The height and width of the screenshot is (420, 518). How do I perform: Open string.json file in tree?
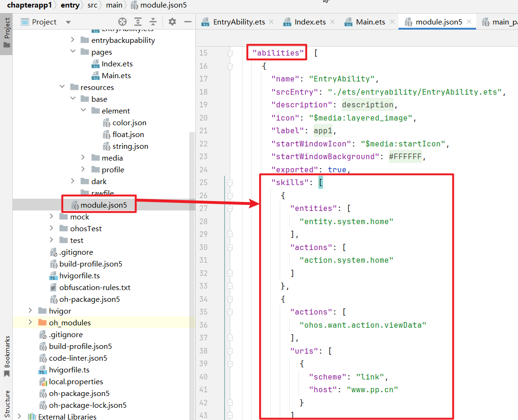pyautogui.click(x=130, y=146)
